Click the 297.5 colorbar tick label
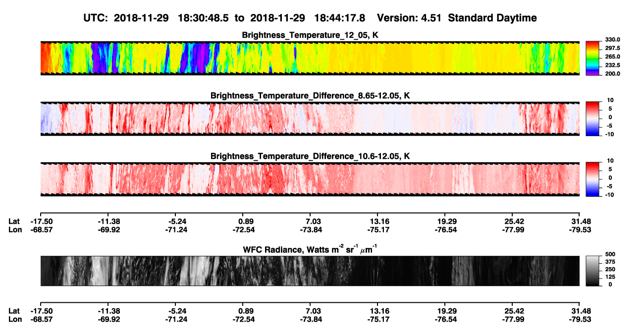The image size is (644, 330). (611, 48)
